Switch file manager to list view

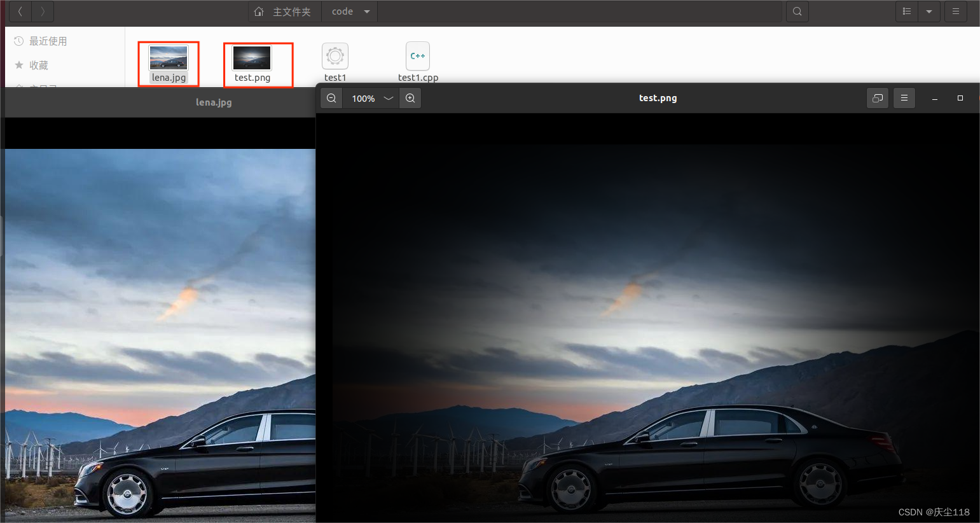(907, 11)
